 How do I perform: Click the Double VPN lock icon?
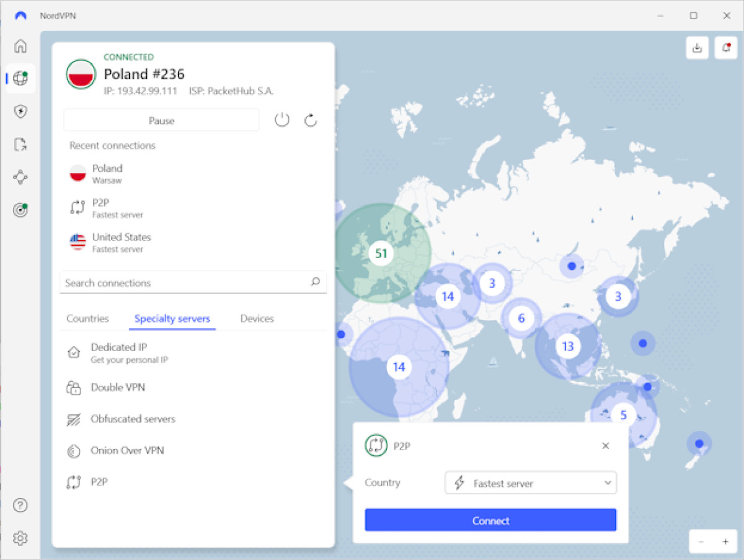click(x=74, y=388)
